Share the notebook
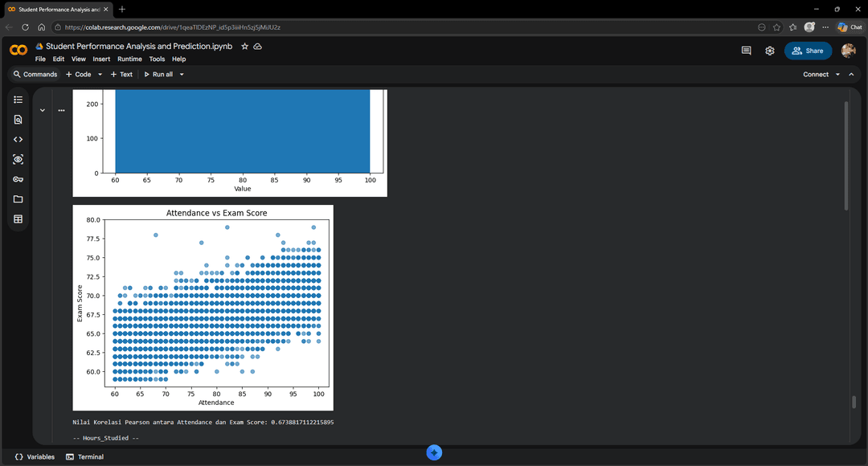Viewport: 868px width, 466px height. pyautogui.click(x=809, y=51)
